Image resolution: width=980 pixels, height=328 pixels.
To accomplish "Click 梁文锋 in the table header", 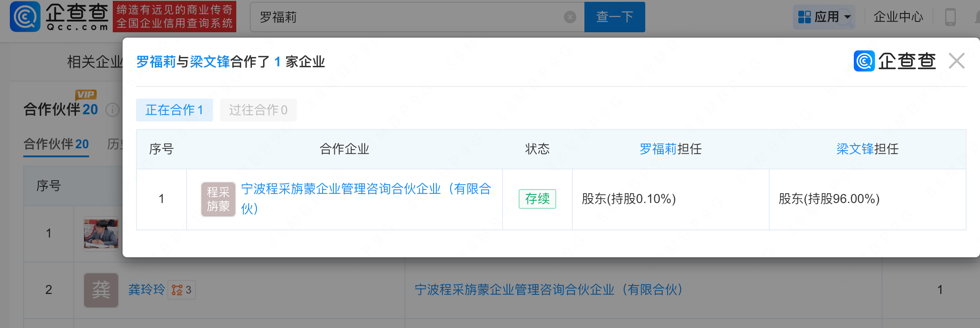I will click(854, 149).
